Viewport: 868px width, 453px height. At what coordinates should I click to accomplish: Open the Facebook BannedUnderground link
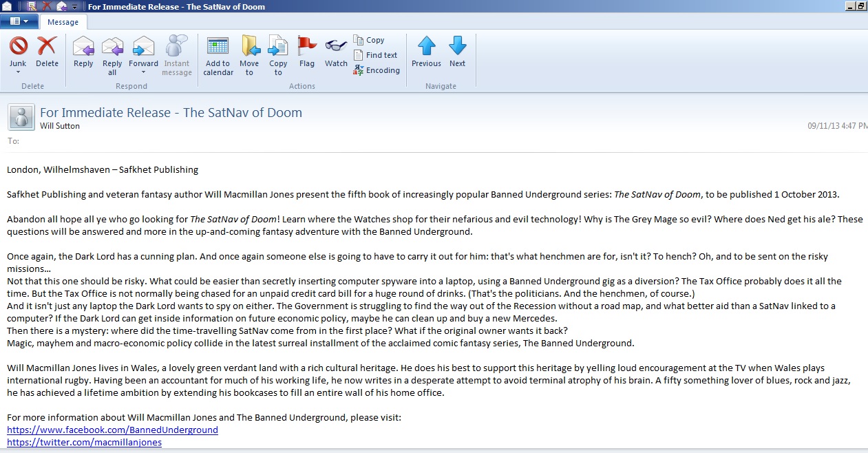112,430
